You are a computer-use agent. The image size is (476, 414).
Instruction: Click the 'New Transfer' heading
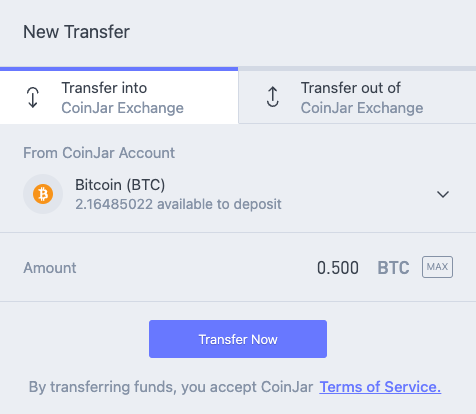click(x=76, y=32)
